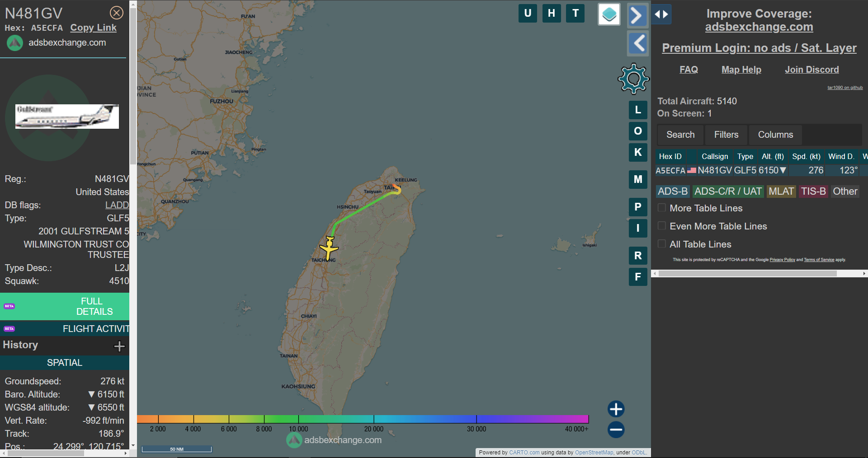The image size is (868, 458).
Task: Click the adsbexchange logo in info panel
Action: tap(15, 43)
